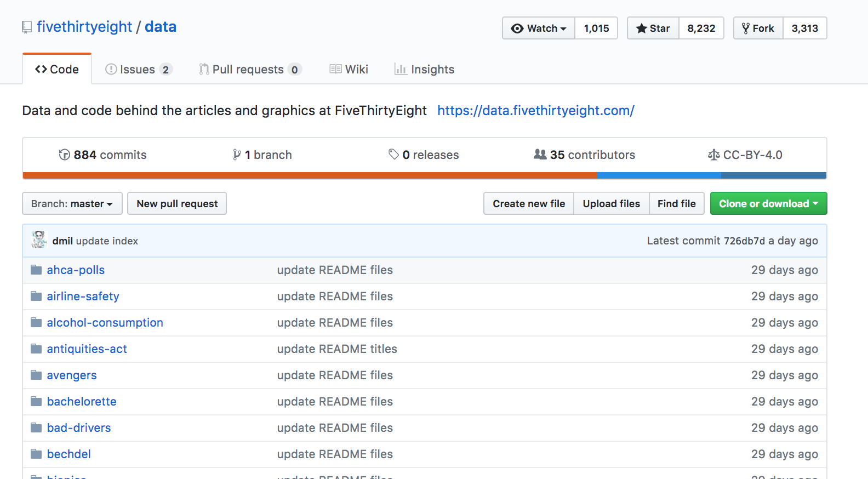The image size is (868, 479).
Task: Click the commits history clock icon
Action: coord(65,155)
